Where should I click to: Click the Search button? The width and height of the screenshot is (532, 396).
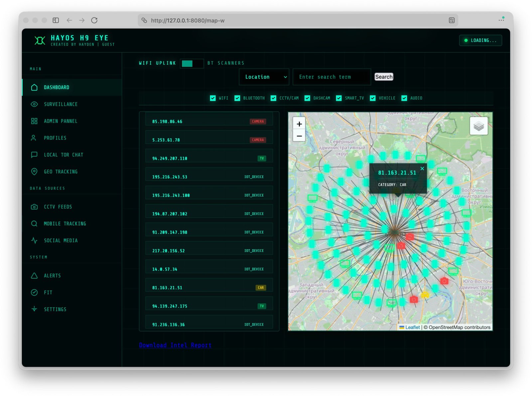coord(384,77)
